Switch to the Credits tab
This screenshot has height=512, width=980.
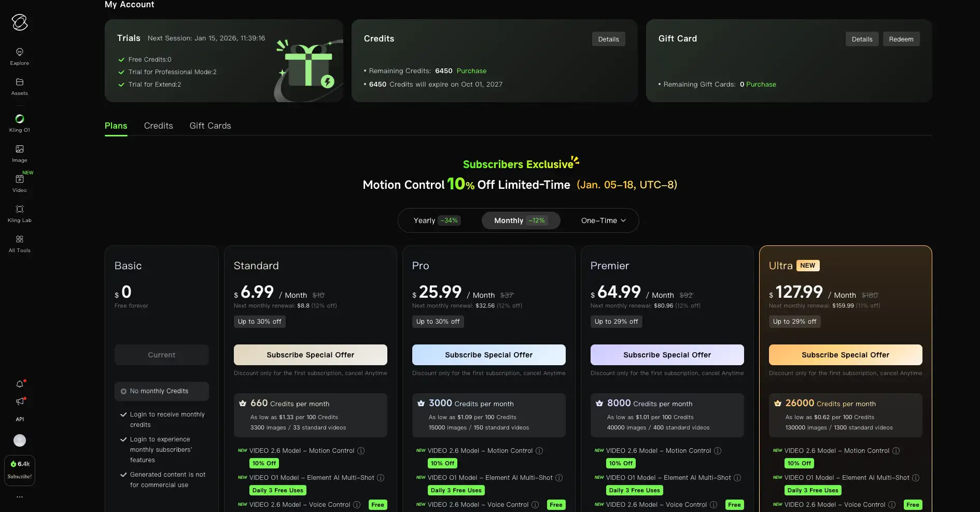pos(158,126)
